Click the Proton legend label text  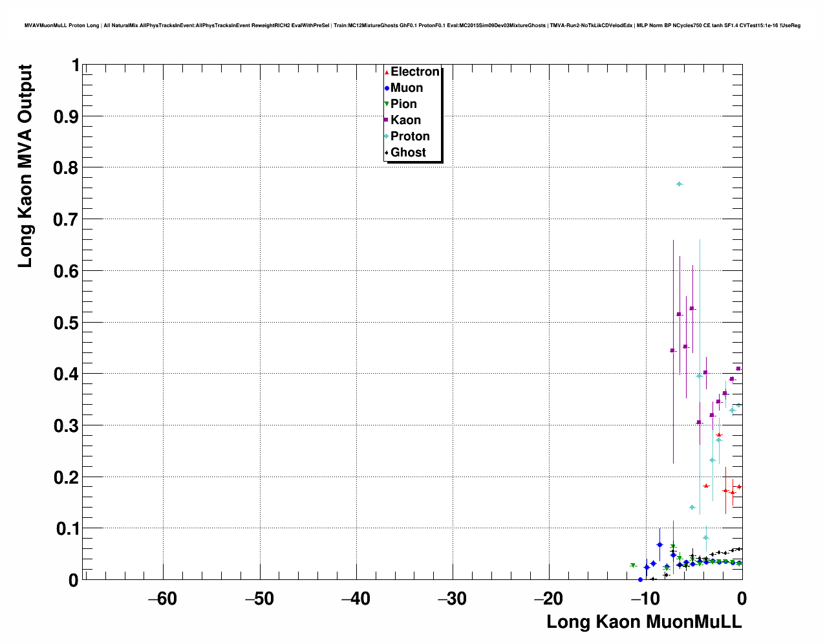410,136
